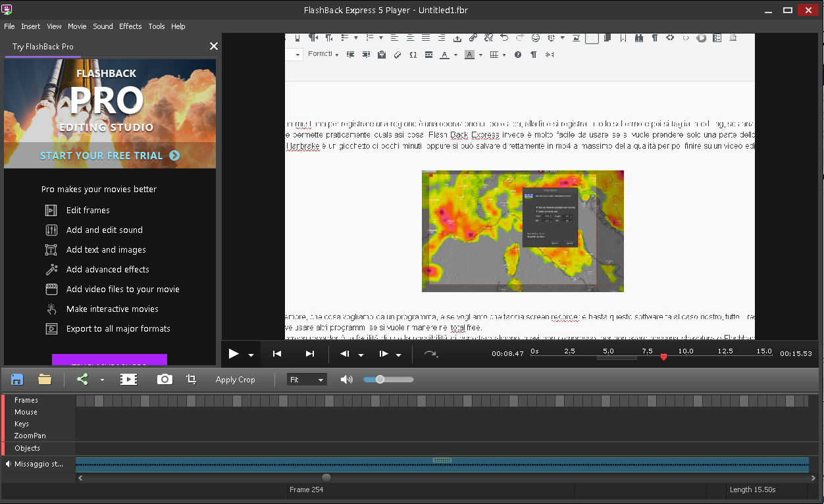This screenshot has width=824, height=504.
Task: Click the timeline horizontal scrollbar thumb
Action: point(326,478)
